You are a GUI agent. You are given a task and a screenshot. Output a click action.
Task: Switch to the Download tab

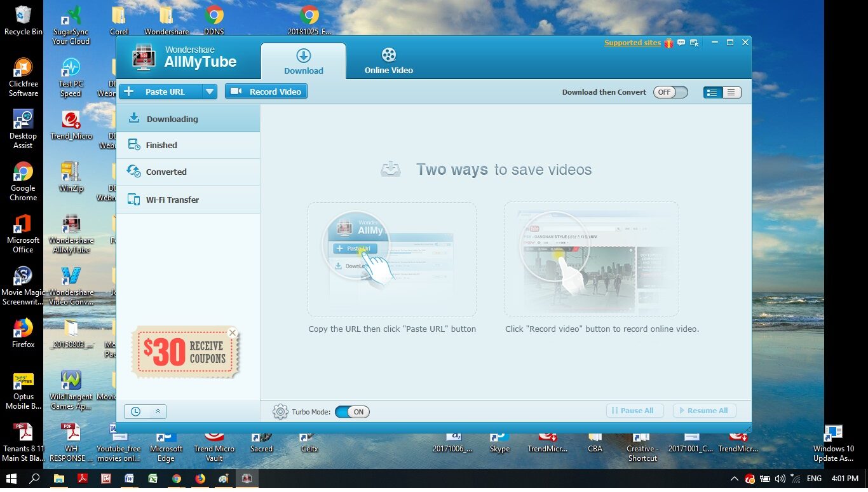304,61
